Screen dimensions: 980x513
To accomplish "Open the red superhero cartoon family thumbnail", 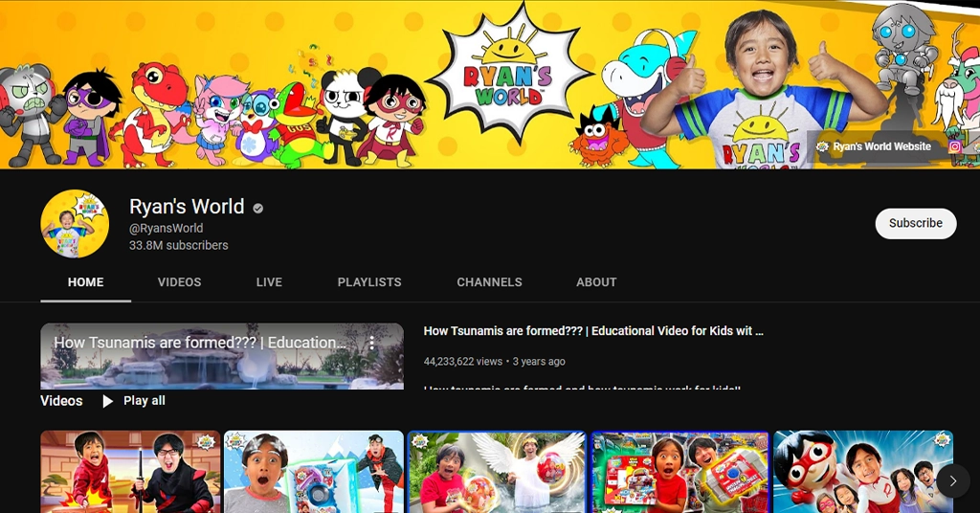I will pyautogui.click(x=863, y=472).
